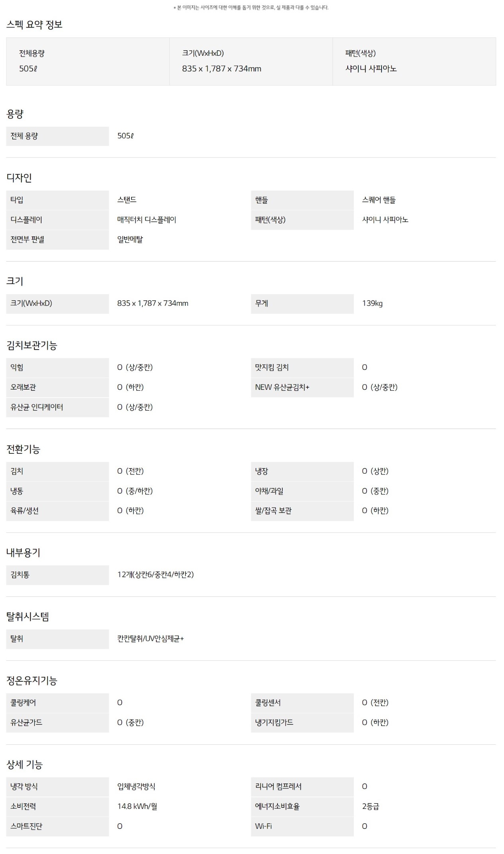Screen dimensions: 504x854
Task: Click the 리니어 컴프레서 label
Action: [278, 787]
